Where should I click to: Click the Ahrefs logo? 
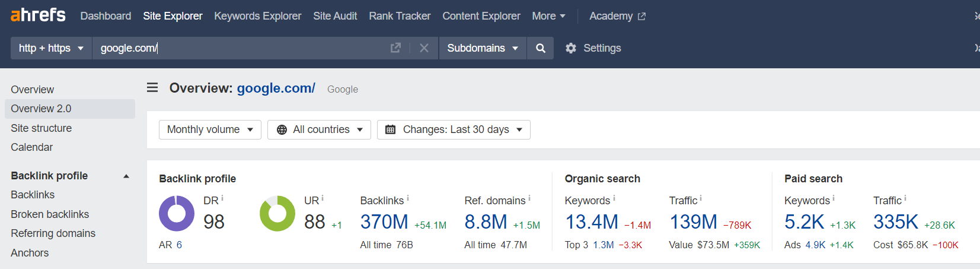[38, 15]
